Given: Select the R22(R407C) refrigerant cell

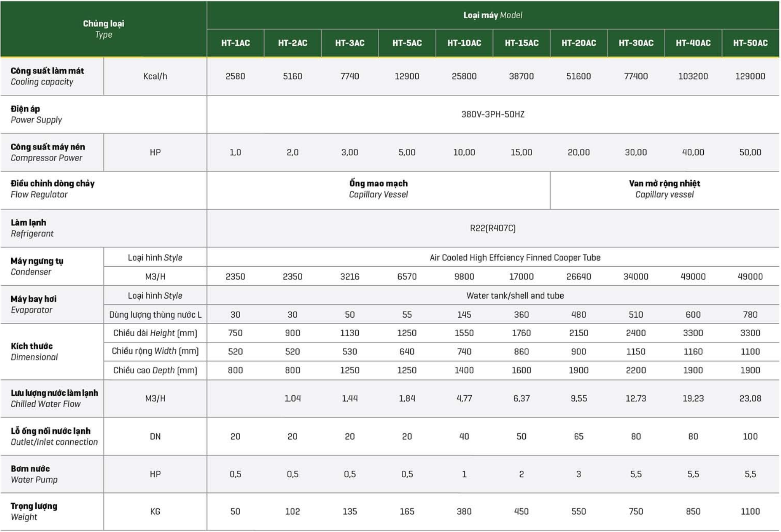Looking at the screenshot, I should point(492,228).
